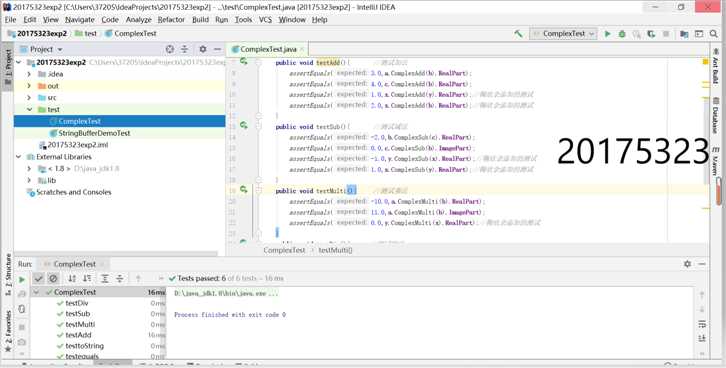Select the ComplexTest tab in Run panel
This screenshot has height=368, width=726.
pyautogui.click(x=74, y=264)
